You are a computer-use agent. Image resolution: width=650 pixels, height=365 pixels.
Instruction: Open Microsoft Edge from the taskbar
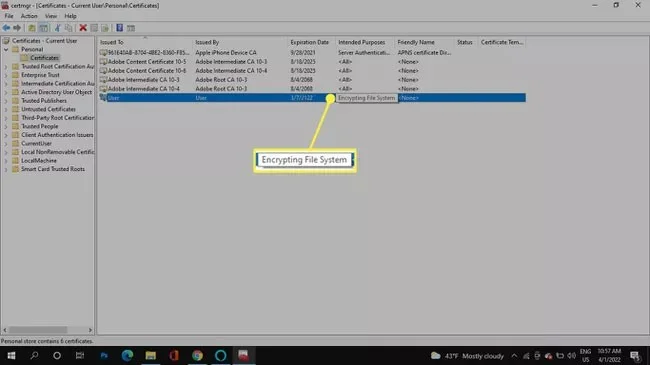pos(127,356)
